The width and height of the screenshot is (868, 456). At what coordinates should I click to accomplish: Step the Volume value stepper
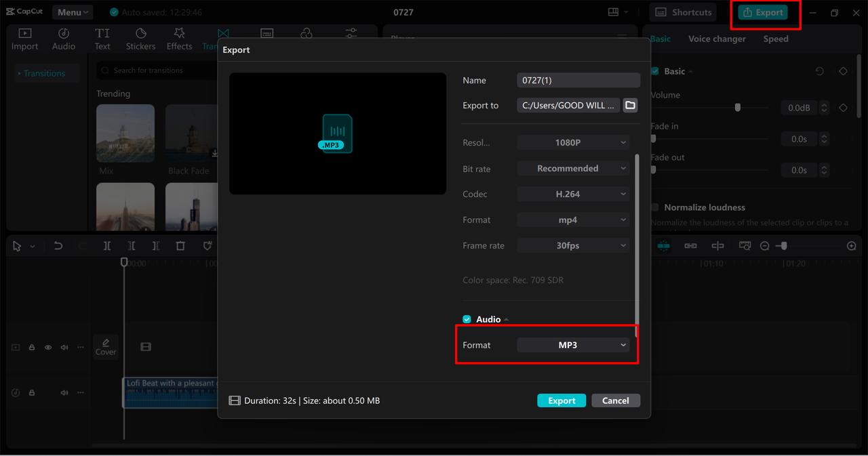point(825,108)
